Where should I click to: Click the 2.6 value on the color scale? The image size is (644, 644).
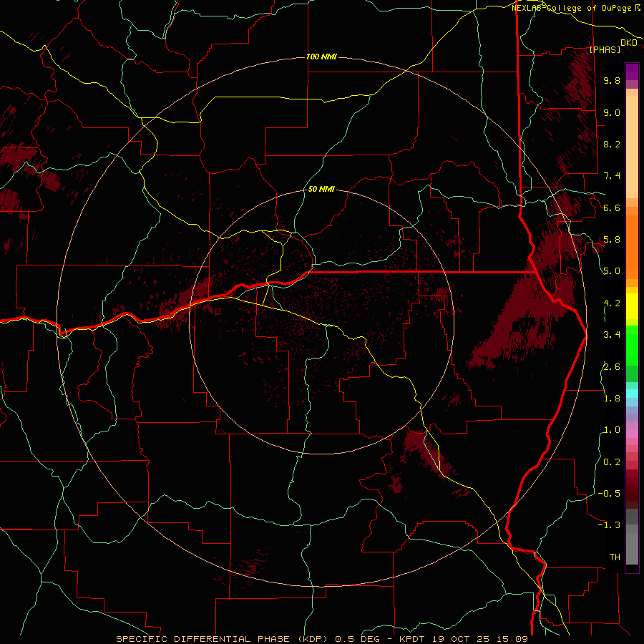click(612, 367)
